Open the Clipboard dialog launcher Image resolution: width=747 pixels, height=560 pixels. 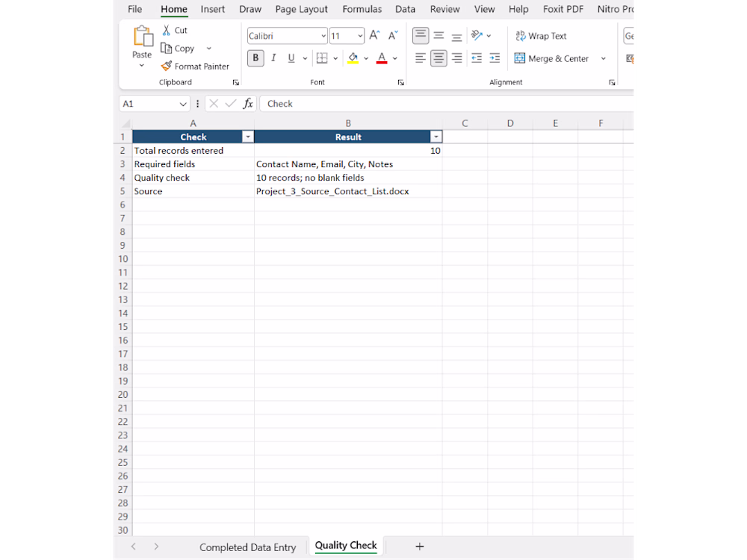pos(236,82)
